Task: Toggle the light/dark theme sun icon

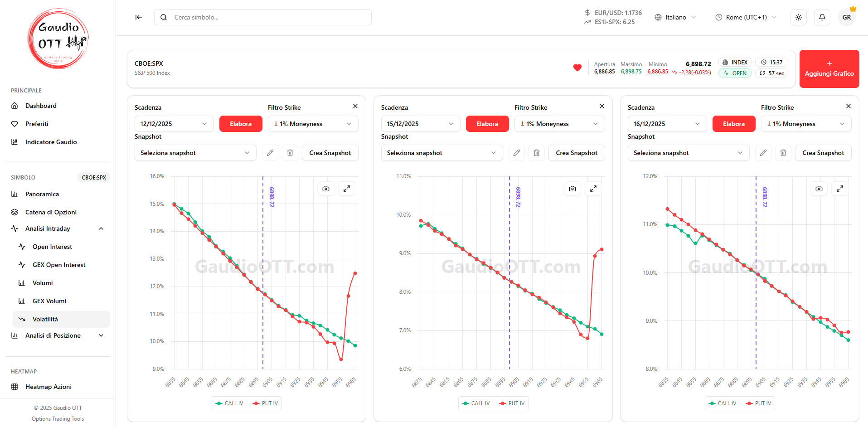Action: pos(798,17)
